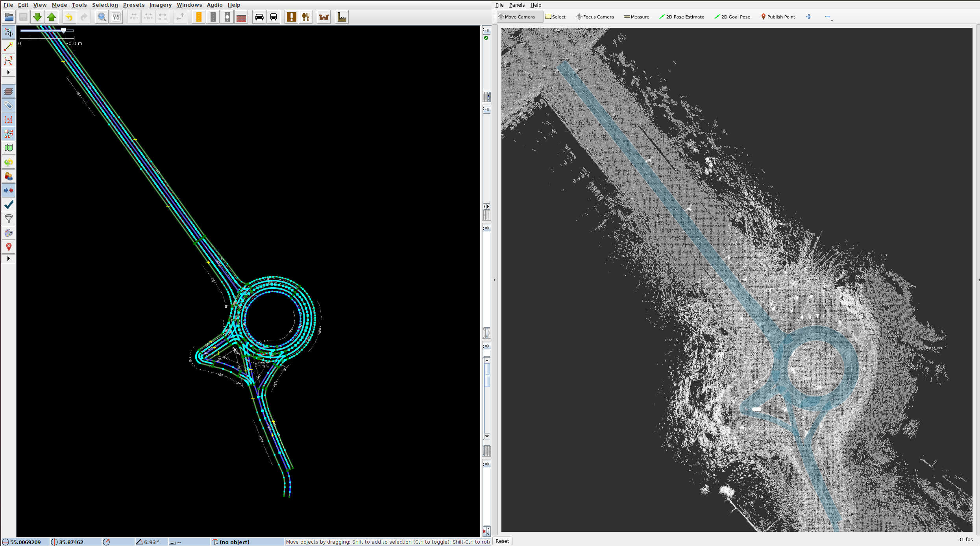Choose the Focus Camera tool
The image size is (980, 546).
(x=595, y=17)
